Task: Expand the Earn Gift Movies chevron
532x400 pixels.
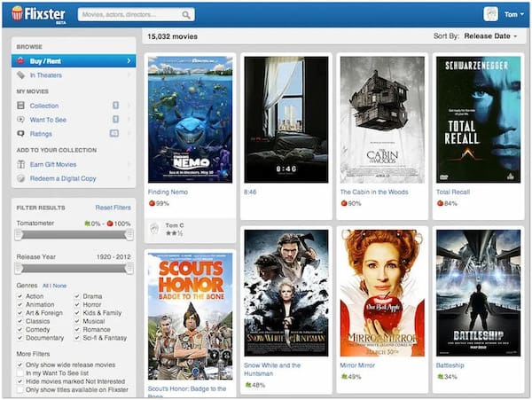Action: [x=129, y=164]
